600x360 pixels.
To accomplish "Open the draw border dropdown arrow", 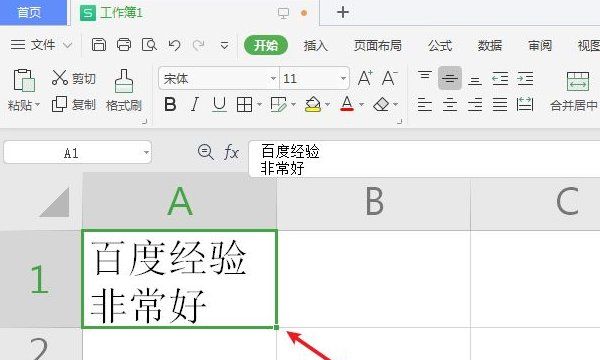I will pyautogui.click(x=293, y=104).
